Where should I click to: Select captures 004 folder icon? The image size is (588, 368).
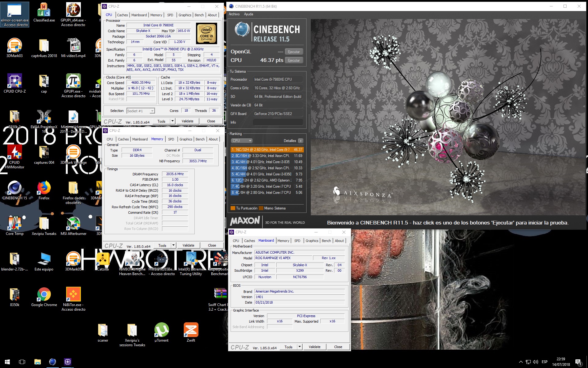click(44, 155)
